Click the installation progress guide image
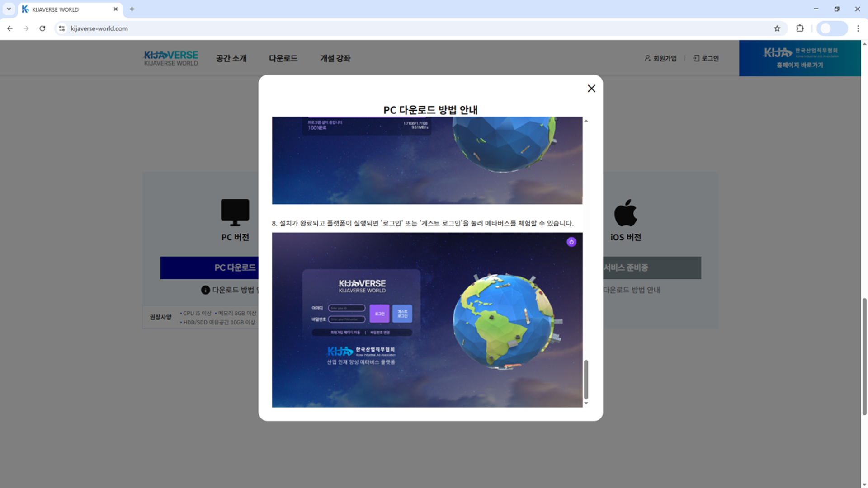This screenshot has width=868, height=488. [427, 160]
